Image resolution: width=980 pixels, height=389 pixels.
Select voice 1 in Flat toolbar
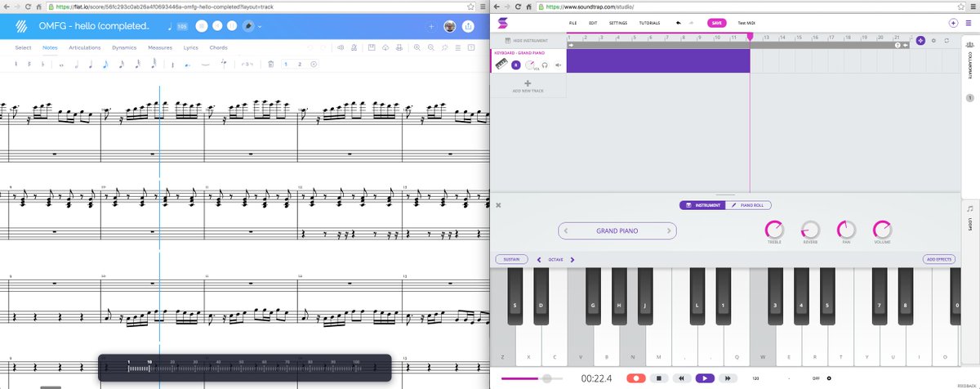tap(285, 64)
